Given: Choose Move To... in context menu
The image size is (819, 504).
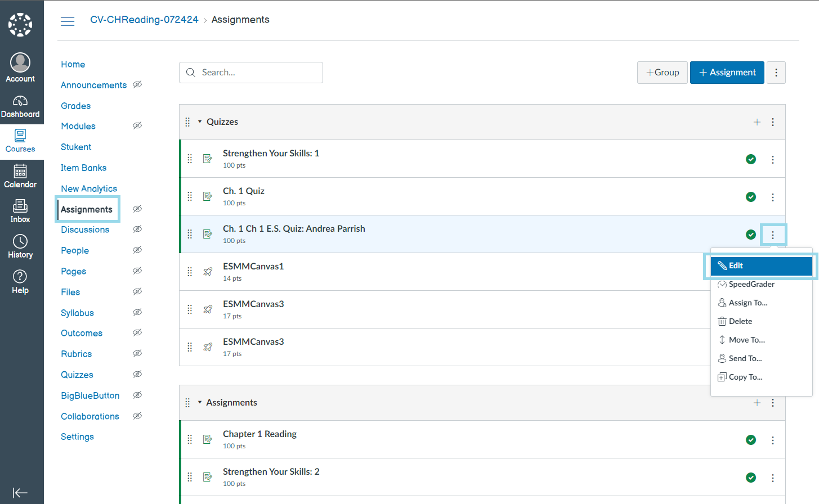Looking at the screenshot, I should pyautogui.click(x=761, y=340).
